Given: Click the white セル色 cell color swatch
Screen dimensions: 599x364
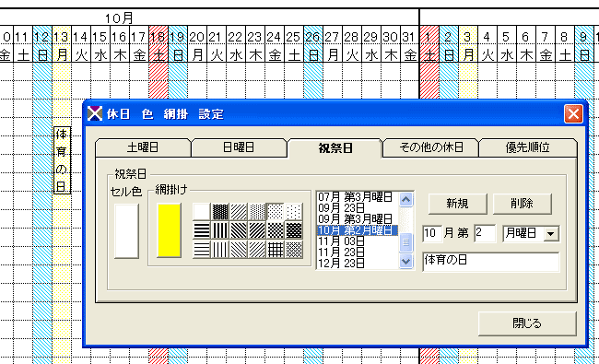Looking at the screenshot, I should pyautogui.click(x=126, y=231).
